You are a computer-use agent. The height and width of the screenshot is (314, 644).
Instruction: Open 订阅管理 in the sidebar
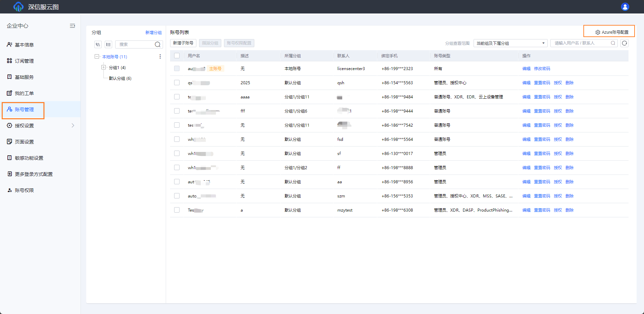[24, 61]
